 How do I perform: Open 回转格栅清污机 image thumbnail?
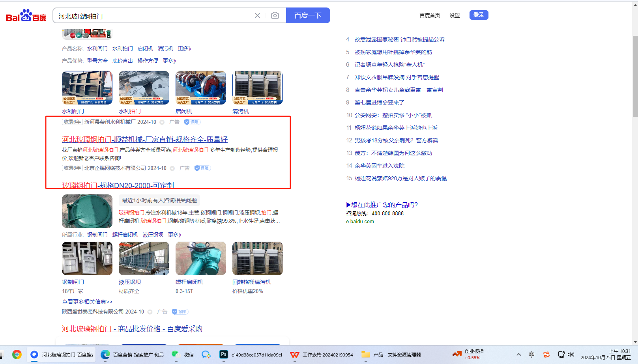(x=258, y=258)
